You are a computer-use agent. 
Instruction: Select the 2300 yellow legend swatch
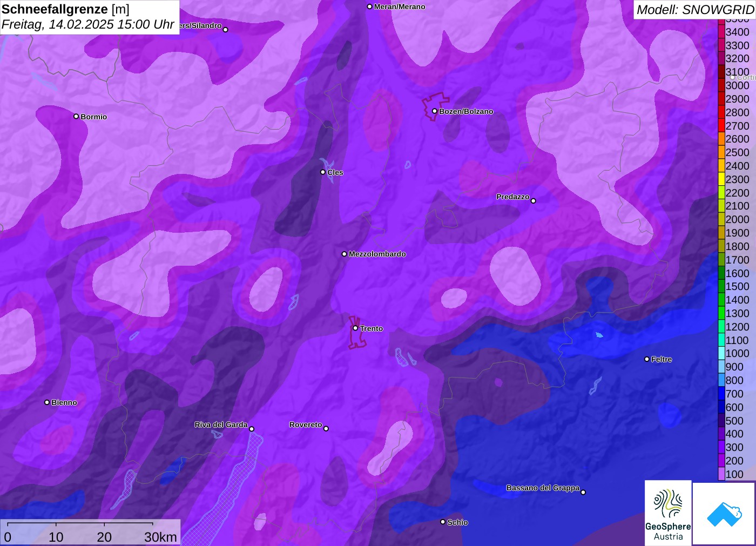721,179
